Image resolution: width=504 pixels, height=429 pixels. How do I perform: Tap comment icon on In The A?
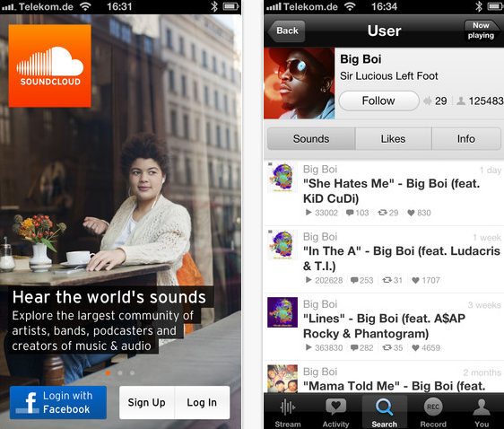[x=354, y=280]
